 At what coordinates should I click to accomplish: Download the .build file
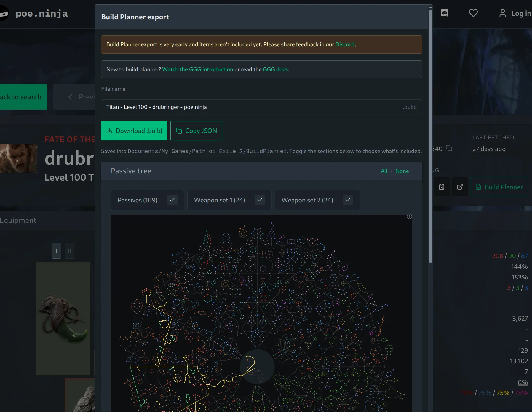pyautogui.click(x=134, y=131)
